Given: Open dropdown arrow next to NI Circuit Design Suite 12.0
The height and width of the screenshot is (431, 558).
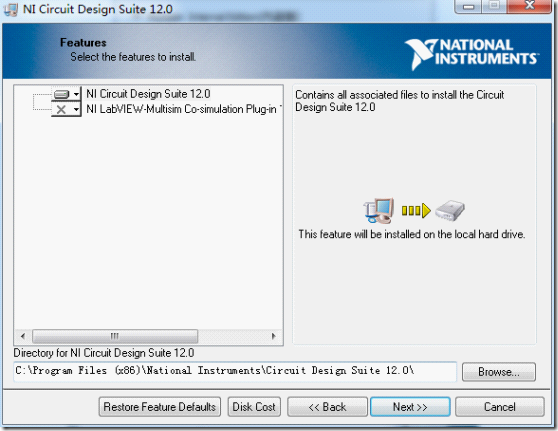Looking at the screenshot, I should coord(77,94).
